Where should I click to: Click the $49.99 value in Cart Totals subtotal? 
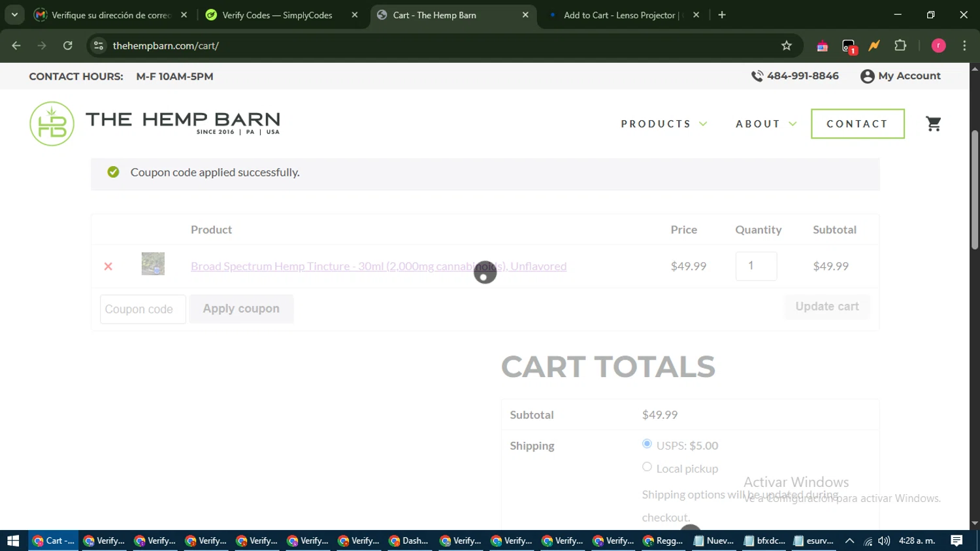click(660, 414)
